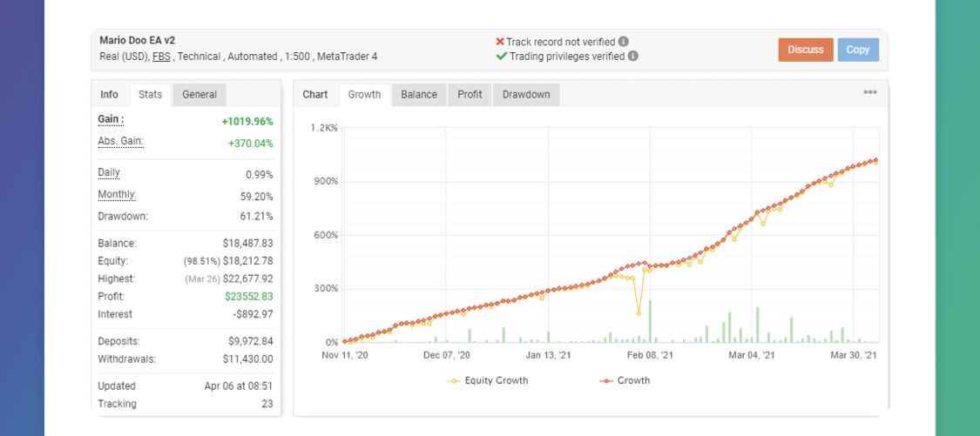Open the General tab
This screenshot has width=980, height=436.
pos(199,94)
